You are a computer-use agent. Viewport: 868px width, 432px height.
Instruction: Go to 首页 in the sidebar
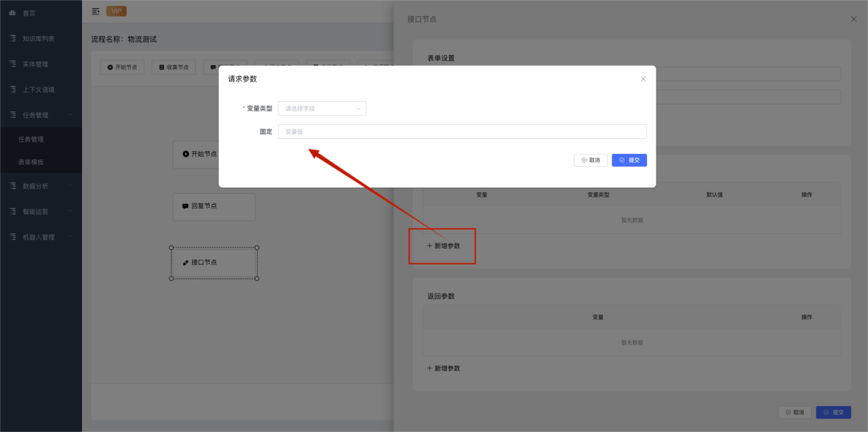29,13
